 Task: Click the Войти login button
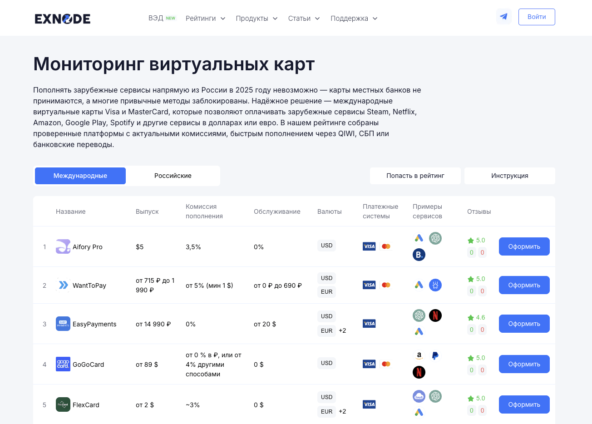pos(536,17)
